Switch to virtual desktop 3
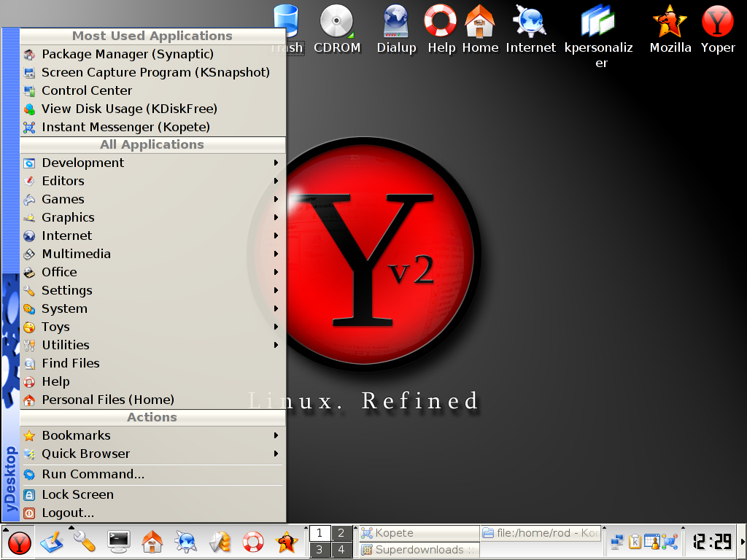The width and height of the screenshot is (747, 560). (320, 550)
